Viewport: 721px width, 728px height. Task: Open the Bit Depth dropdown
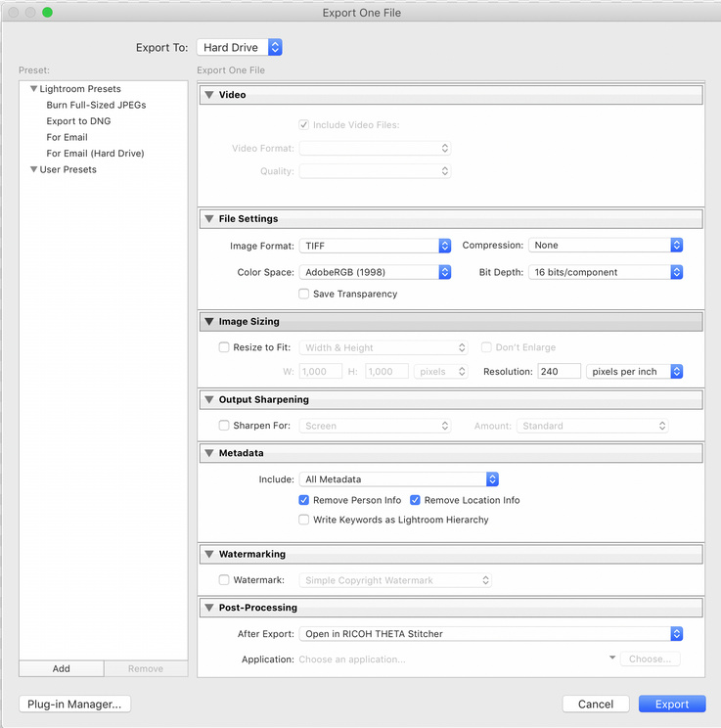point(606,272)
